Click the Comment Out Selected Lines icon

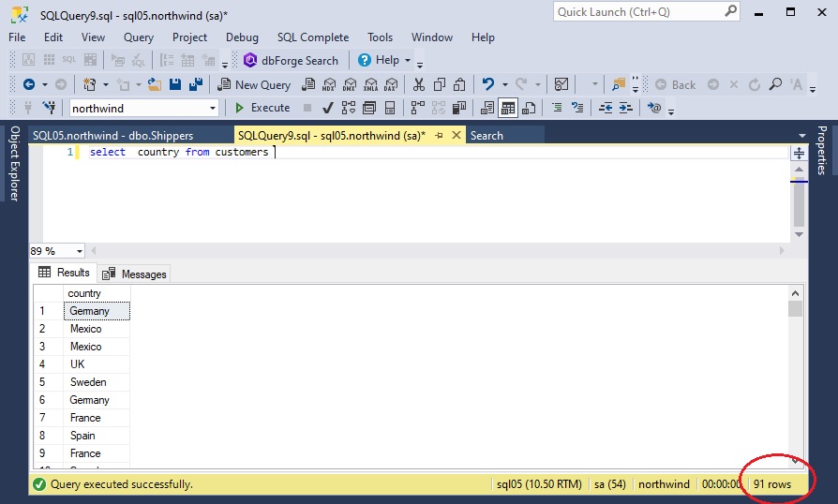click(x=557, y=108)
